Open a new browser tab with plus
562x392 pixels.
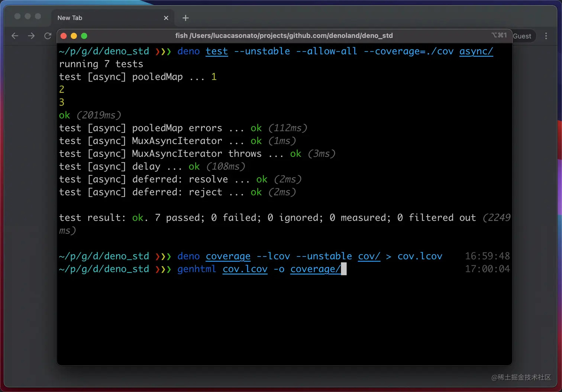pyautogui.click(x=185, y=18)
